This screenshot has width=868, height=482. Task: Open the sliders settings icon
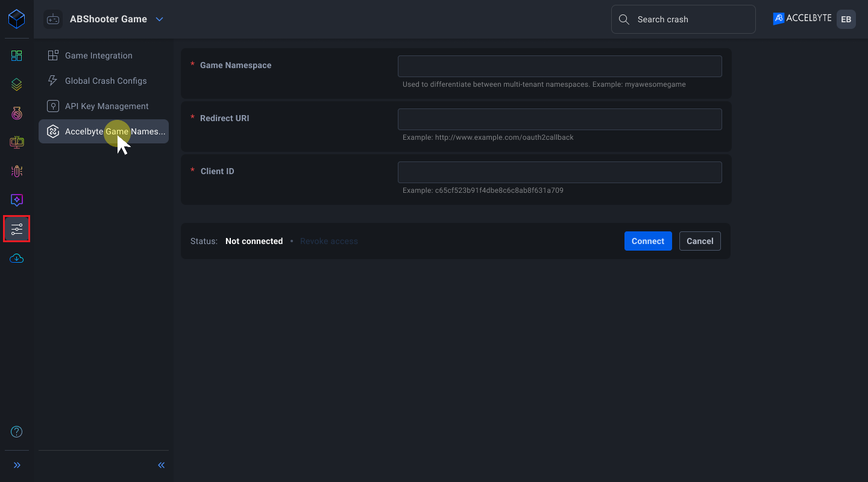pos(17,229)
